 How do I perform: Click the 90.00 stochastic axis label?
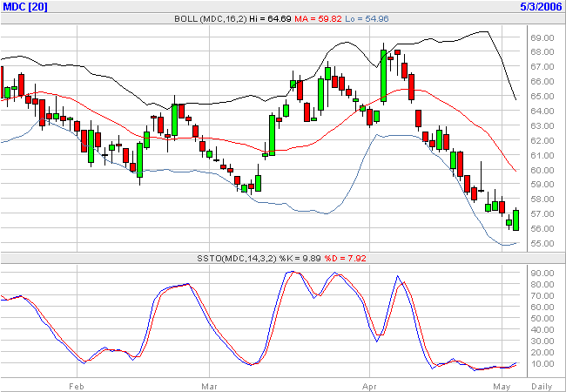542,274
